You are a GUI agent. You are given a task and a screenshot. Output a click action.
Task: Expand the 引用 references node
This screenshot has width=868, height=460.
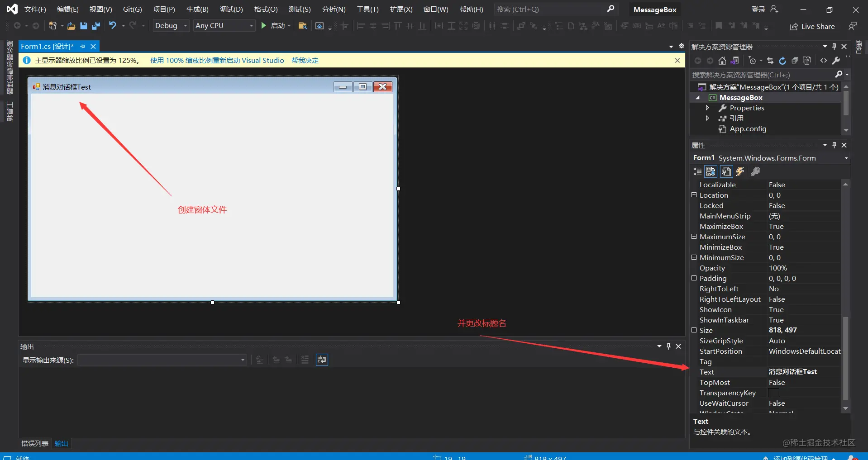click(x=707, y=119)
